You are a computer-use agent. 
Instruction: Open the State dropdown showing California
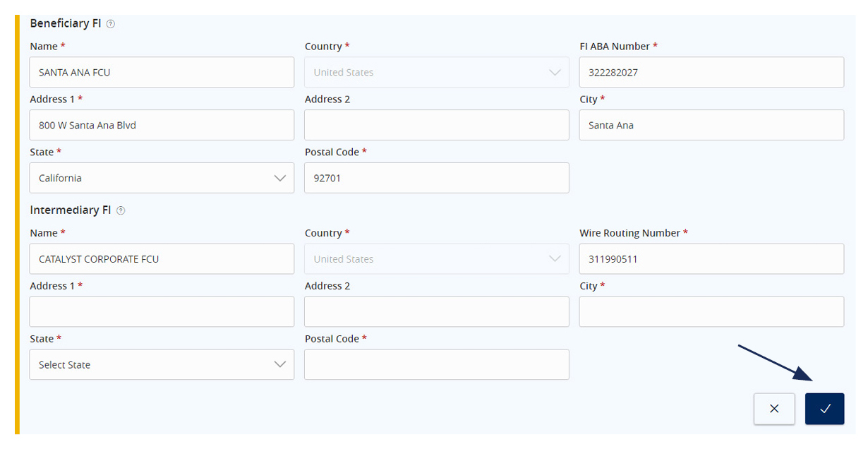162,178
